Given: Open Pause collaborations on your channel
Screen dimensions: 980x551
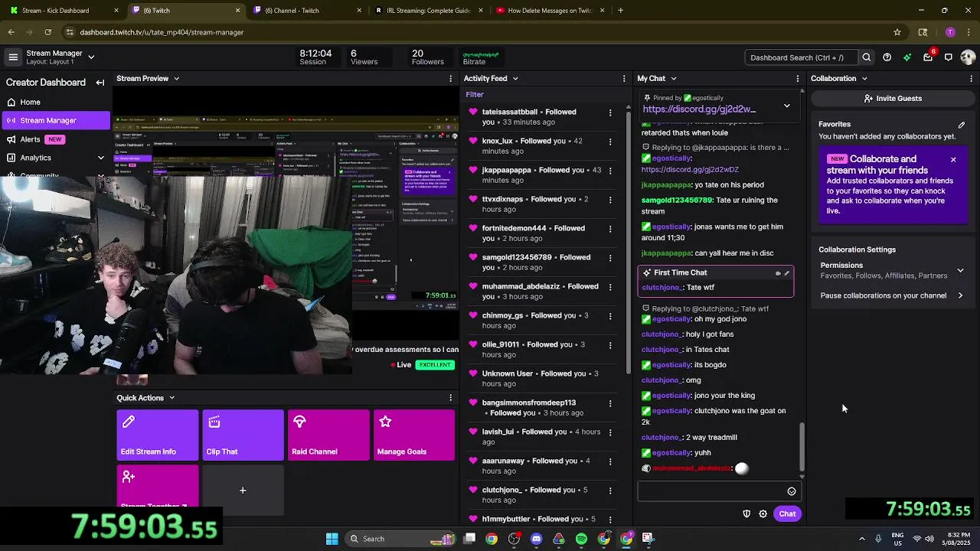Looking at the screenshot, I should click(892, 295).
